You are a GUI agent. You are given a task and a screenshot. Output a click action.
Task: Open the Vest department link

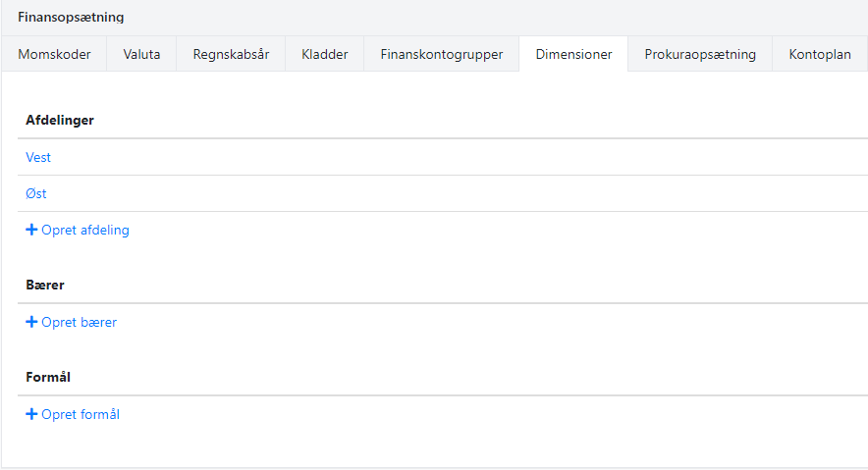click(x=38, y=157)
